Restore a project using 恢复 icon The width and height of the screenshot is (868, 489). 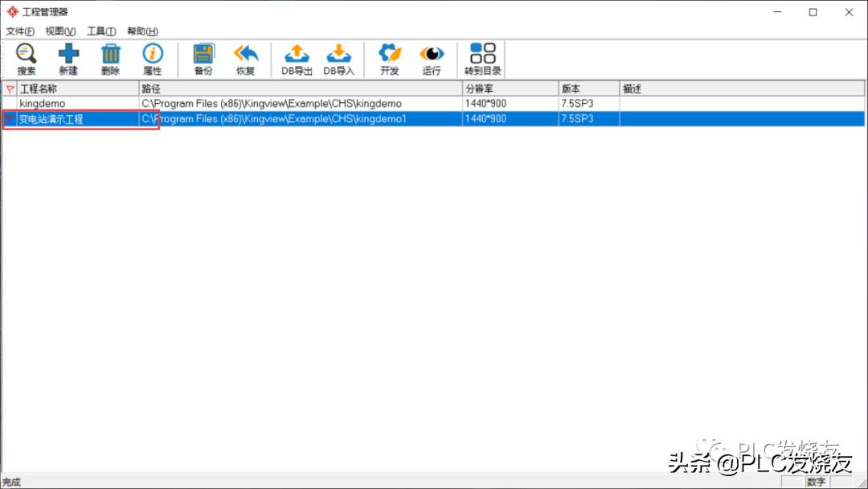click(245, 60)
